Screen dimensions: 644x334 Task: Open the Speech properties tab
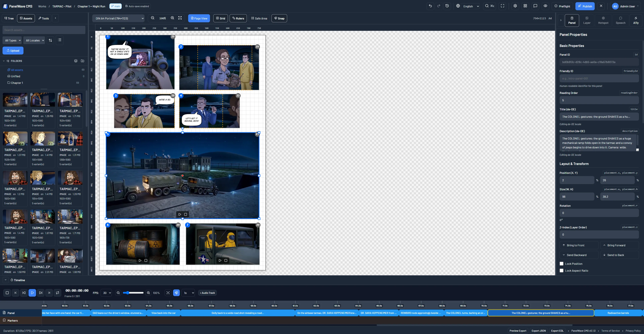pos(621,20)
